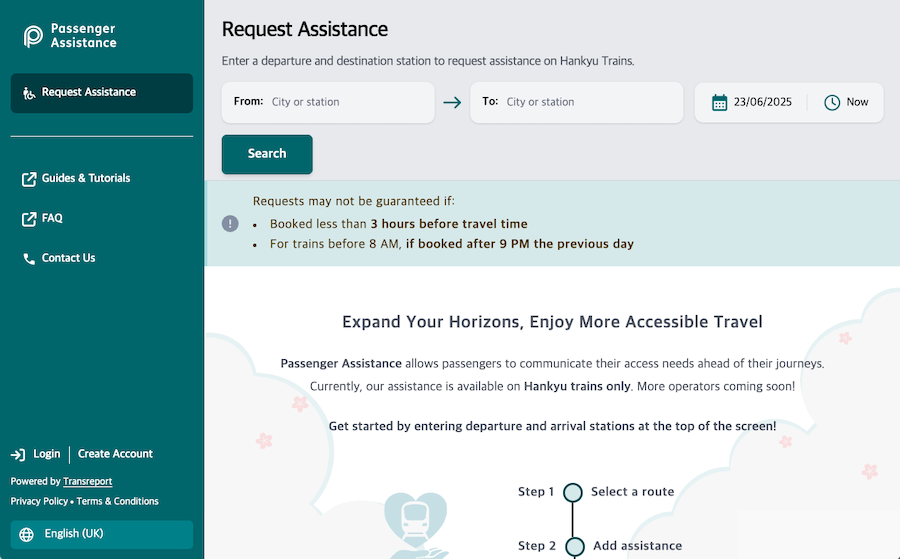Click Create Account
The image size is (900, 559).
point(115,454)
